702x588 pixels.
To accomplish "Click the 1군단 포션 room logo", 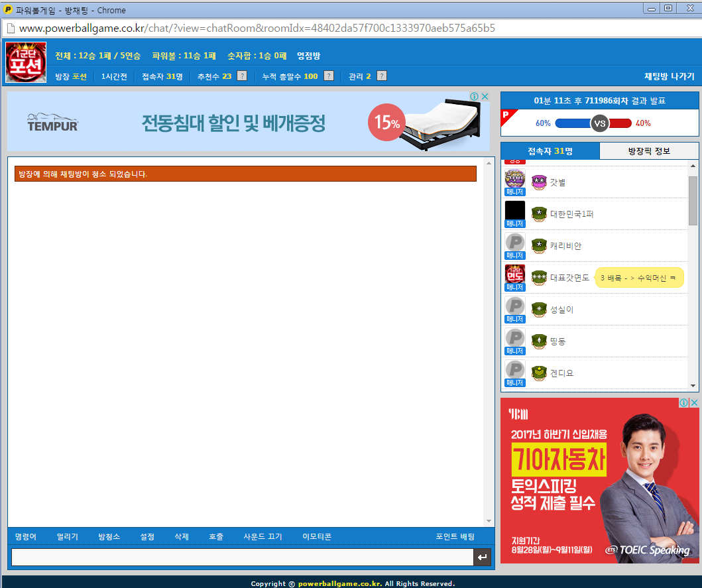I will pyautogui.click(x=26, y=62).
